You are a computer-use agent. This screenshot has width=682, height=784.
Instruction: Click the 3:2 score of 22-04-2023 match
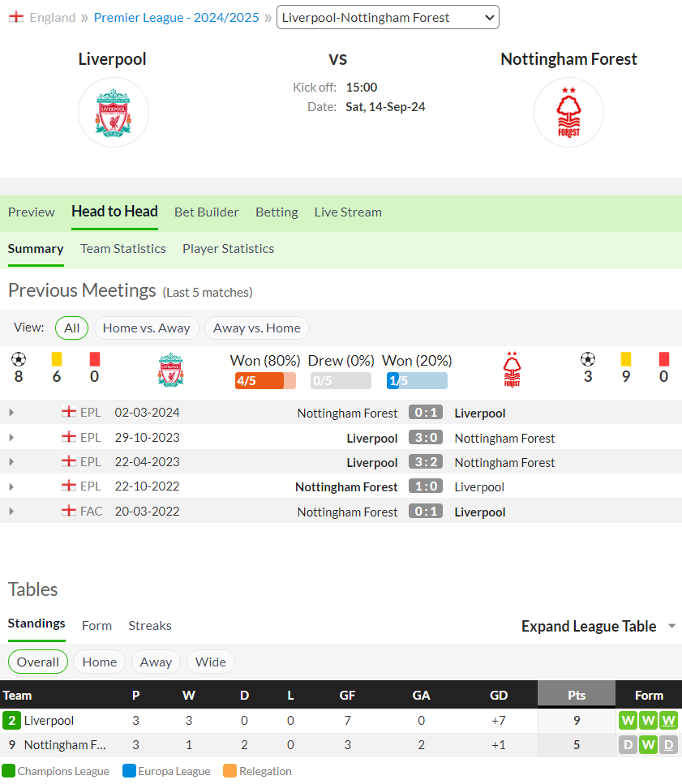pyautogui.click(x=426, y=462)
